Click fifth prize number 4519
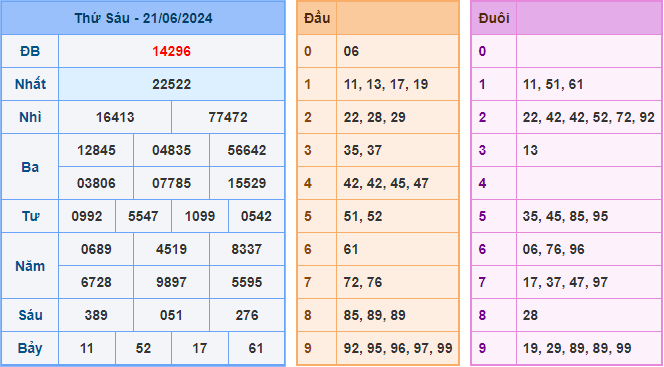Image resolution: width=664 pixels, height=367 pixels. point(172,249)
